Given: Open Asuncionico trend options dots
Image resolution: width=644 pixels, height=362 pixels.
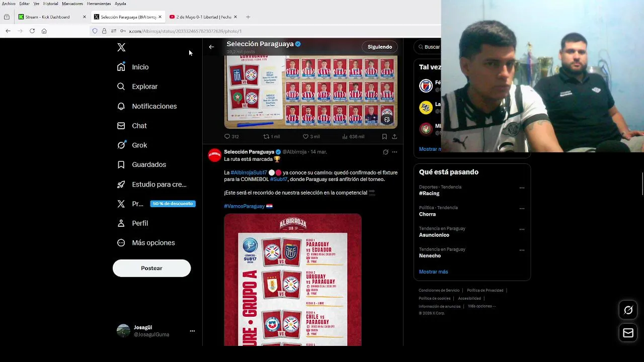Looking at the screenshot, I should pos(522,229).
